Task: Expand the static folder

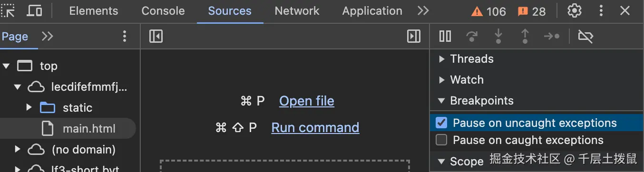Action: click(x=29, y=107)
